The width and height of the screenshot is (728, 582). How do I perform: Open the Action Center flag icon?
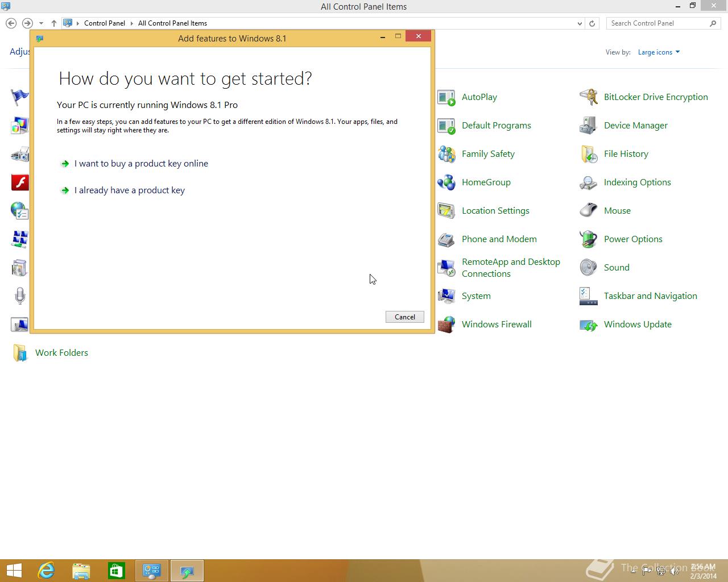[x=19, y=97]
